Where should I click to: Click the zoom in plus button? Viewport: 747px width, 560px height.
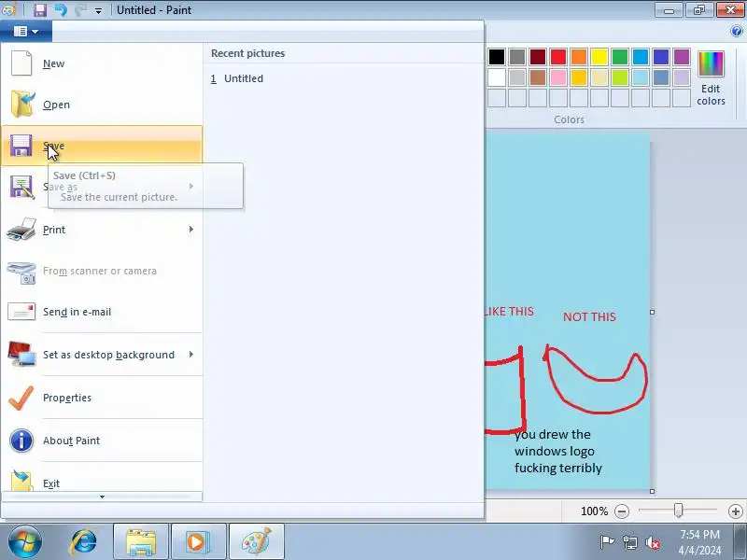[736, 511]
